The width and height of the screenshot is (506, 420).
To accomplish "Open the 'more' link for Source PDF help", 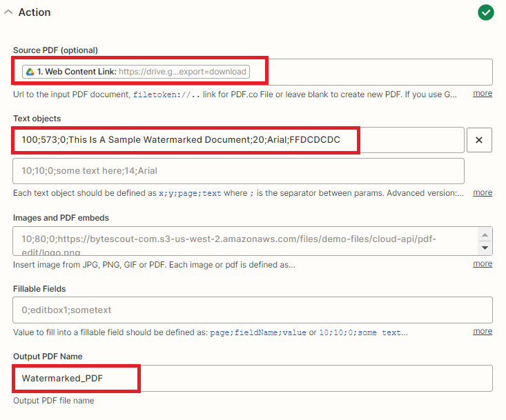I will [x=483, y=93].
